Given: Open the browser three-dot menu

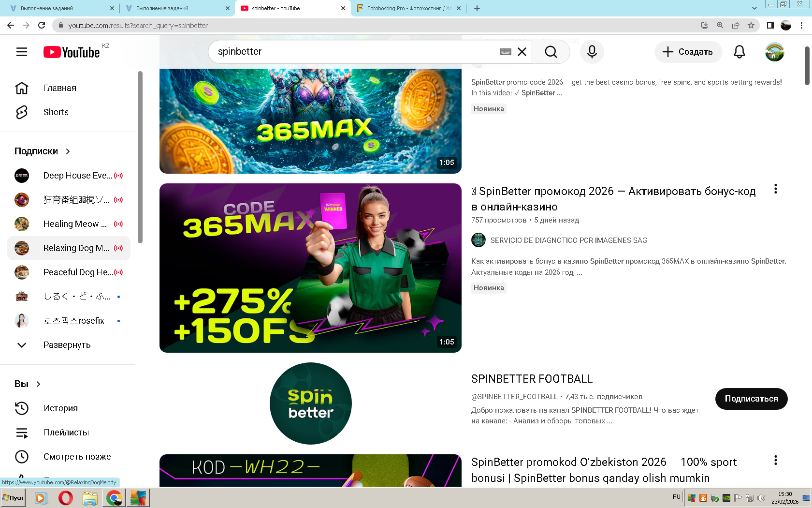Looking at the screenshot, I should 802,26.
